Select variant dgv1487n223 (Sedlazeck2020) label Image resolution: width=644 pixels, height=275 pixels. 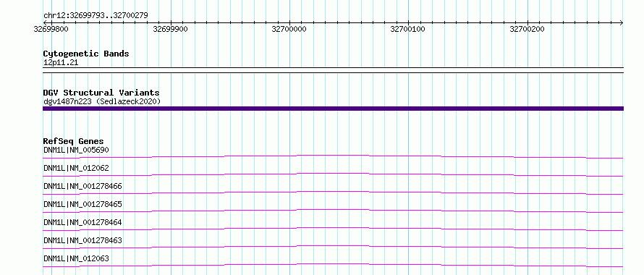pos(102,101)
